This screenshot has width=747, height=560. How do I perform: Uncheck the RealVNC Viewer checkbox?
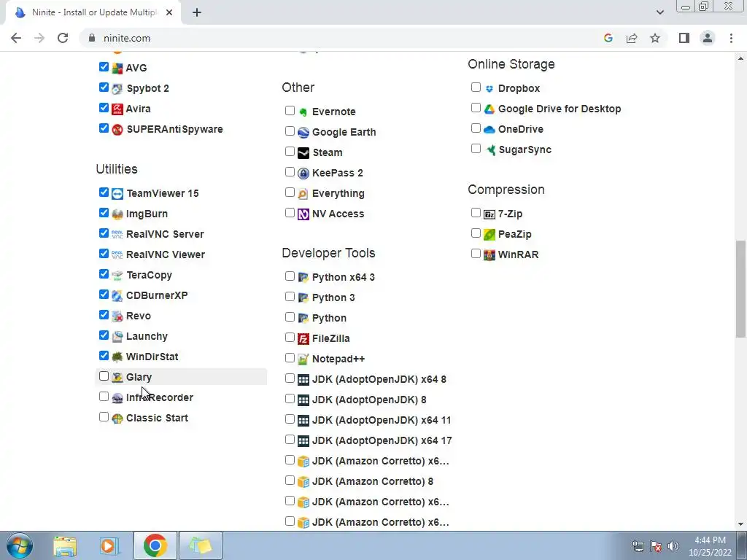(x=104, y=253)
